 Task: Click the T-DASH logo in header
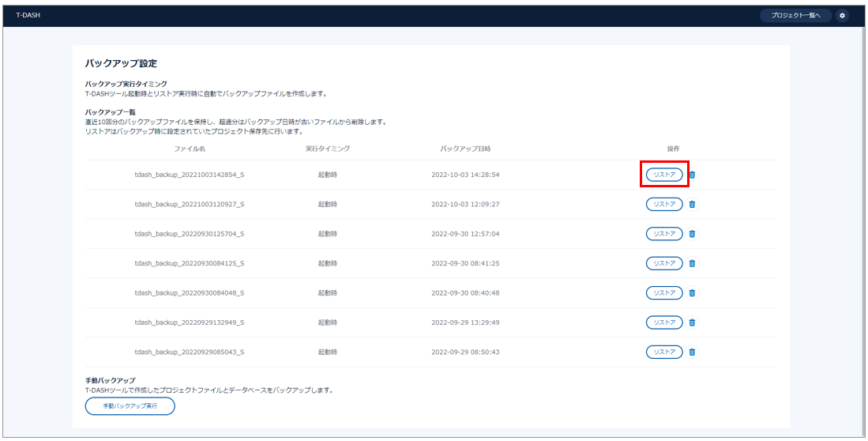pos(28,16)
